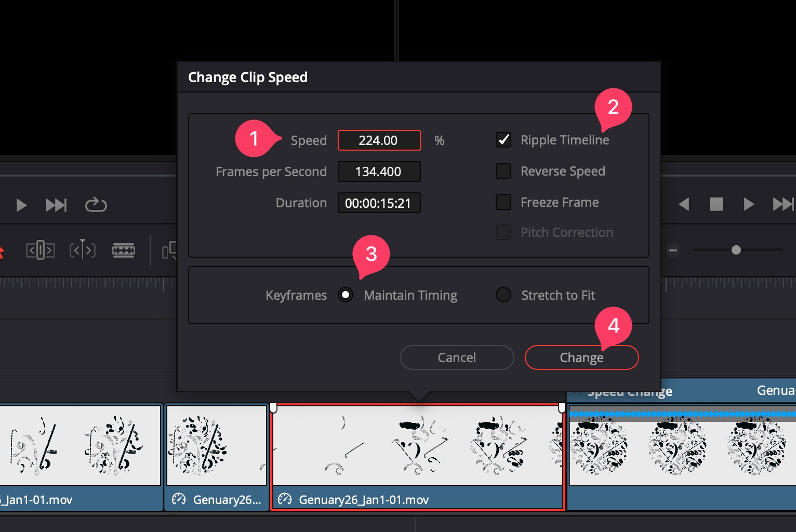Click speedometer icon on Genuary26_Jan1-01.mov clip
The height and width of the screenshot is (532, 796).
coord(285,499)
